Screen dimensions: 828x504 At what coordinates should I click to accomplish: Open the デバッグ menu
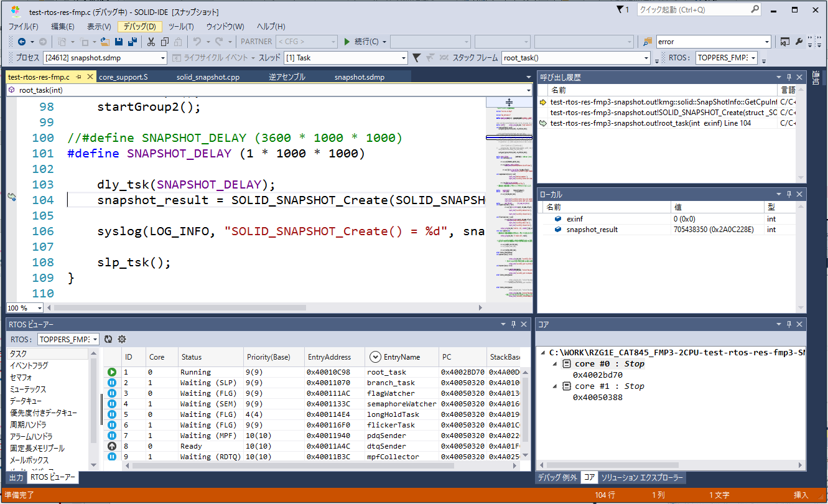[x=140, y=26]
